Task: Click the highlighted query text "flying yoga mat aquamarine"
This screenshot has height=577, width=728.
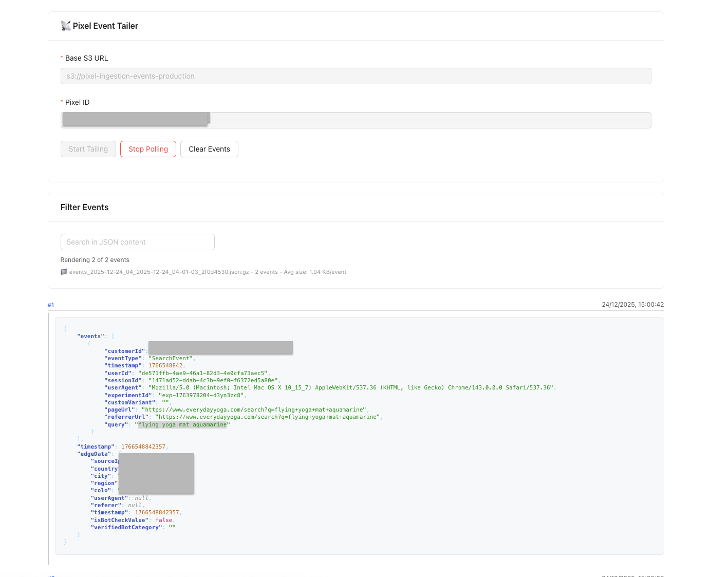Action: click(182, 424)
